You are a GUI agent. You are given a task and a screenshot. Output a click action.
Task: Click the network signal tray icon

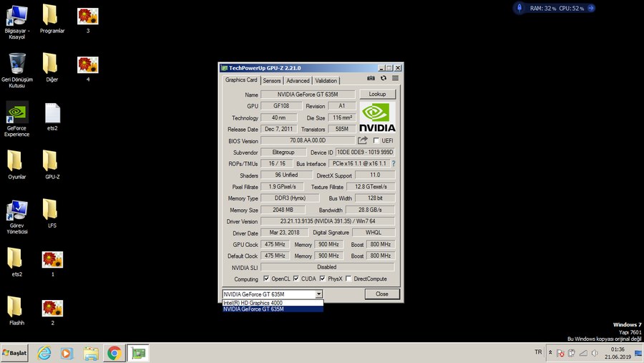tap(583, 353)
